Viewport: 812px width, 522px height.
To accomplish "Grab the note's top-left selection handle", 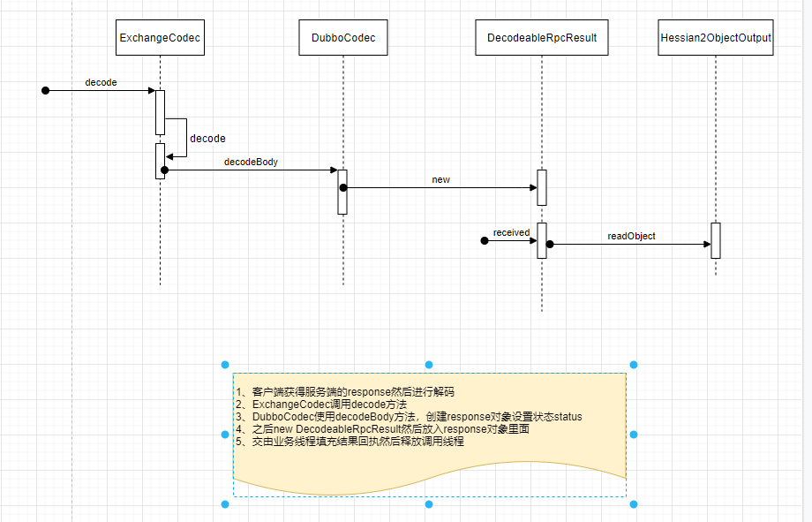I will point(225,365).
